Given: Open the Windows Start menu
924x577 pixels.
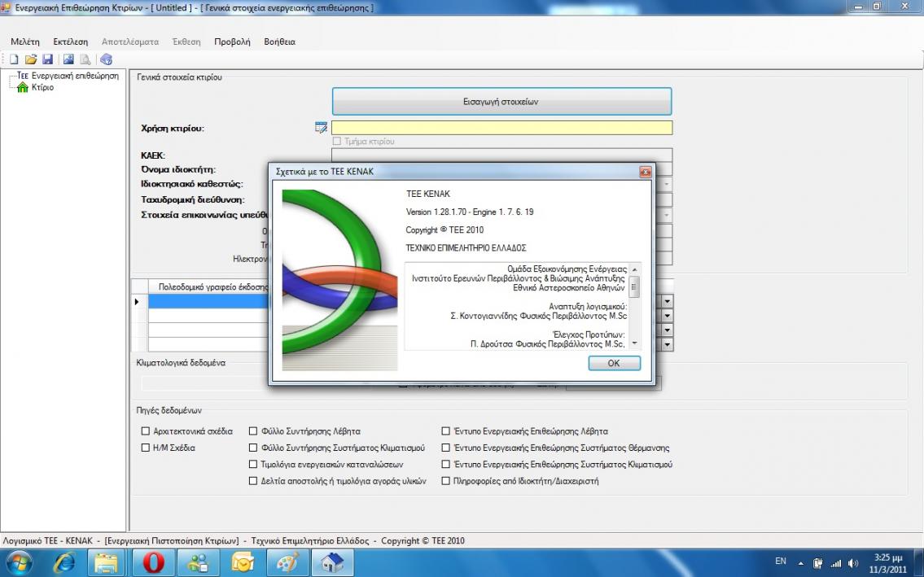Looking at the screenshot, I should [19, 563].
